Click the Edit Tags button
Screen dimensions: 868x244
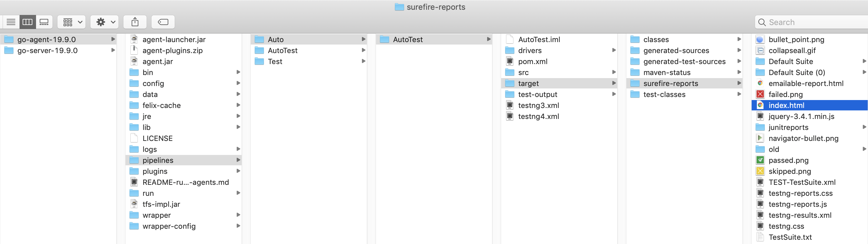point(163,22)
